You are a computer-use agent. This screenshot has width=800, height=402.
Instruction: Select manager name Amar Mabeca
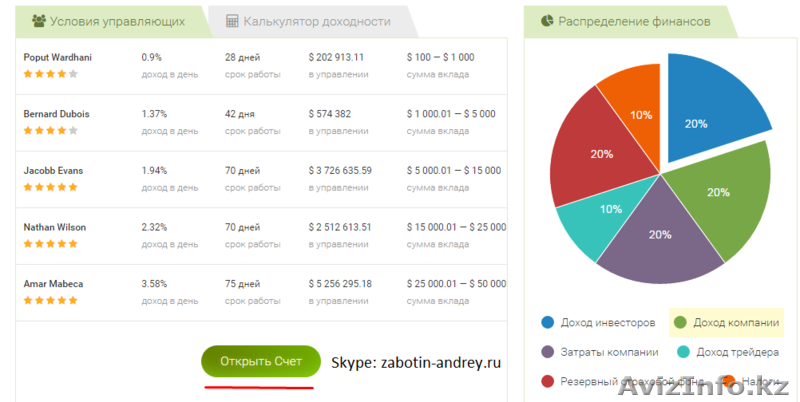[x=53, y=284]
